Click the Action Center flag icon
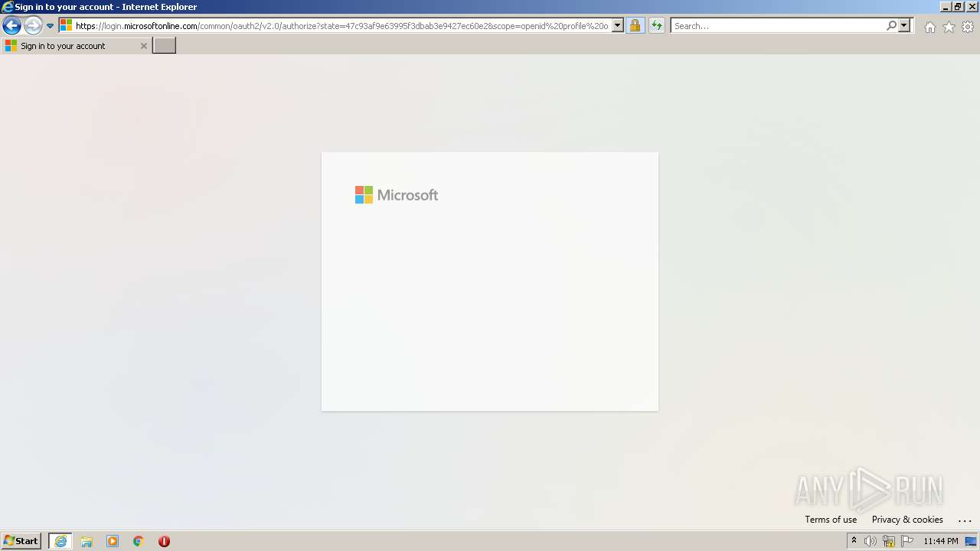This screenshot has height=551, width=980. 907,541
